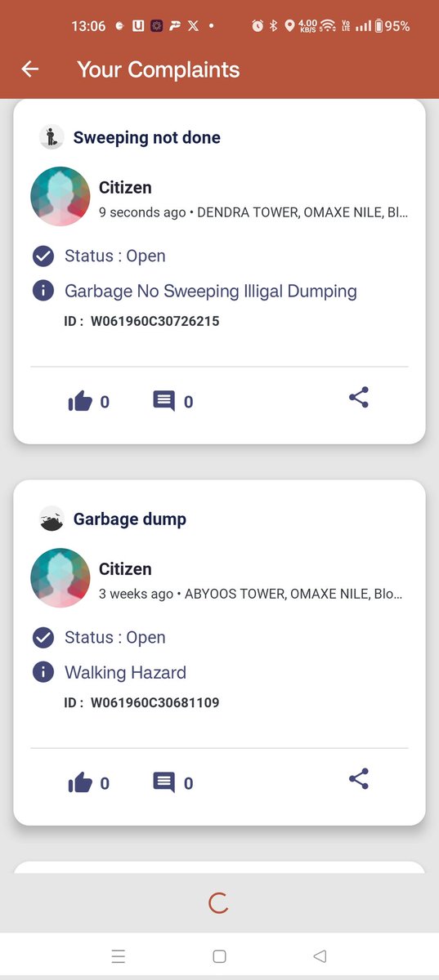Tap the Wi-Fi icon in status bar
This screenshot has height=980, width=439.
328,26
